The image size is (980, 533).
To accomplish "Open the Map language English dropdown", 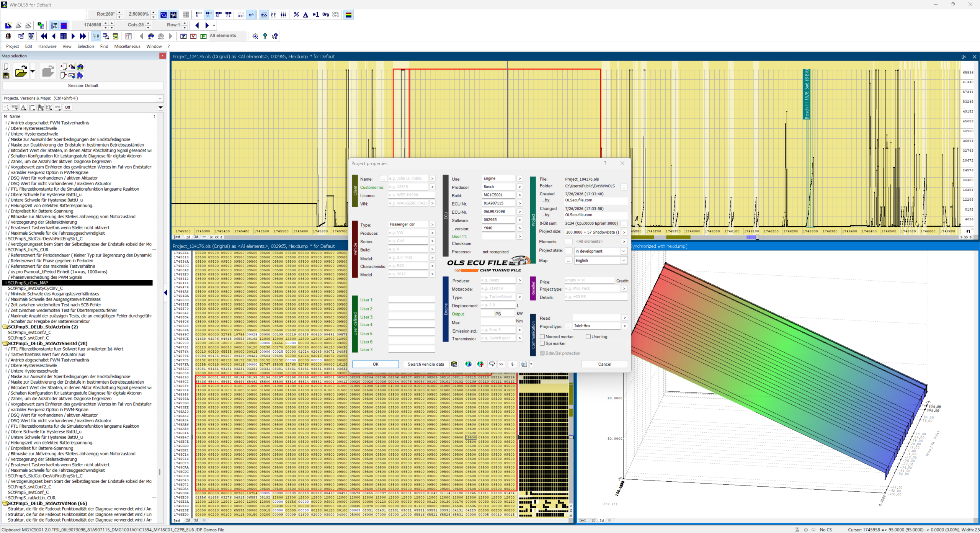I will pyautogui.click(x=624, y=260).
